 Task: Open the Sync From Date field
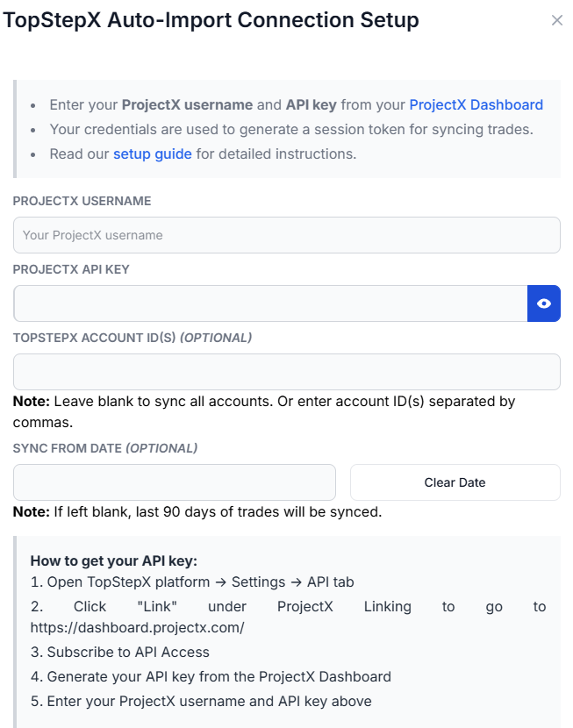tap(175, 482)
